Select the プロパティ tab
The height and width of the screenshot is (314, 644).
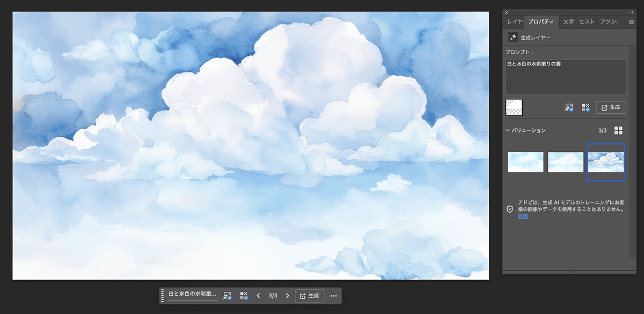click(x=541, y=22)
